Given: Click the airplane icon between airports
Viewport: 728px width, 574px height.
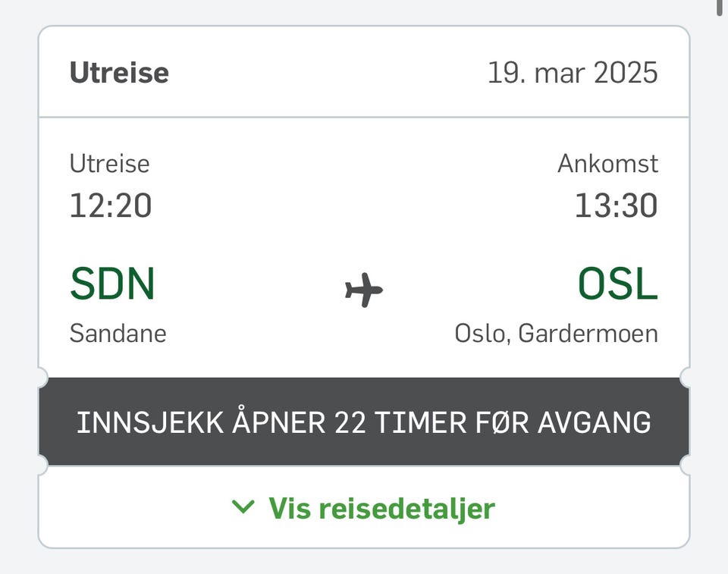Looking at the screenshot, I should pyautogui.click(x=364, y=290).
